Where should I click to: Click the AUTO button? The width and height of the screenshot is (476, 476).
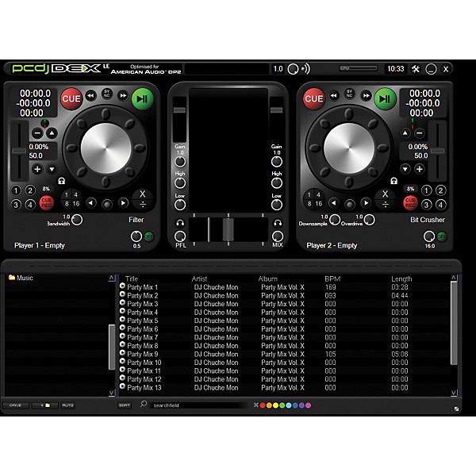point(67,405)
